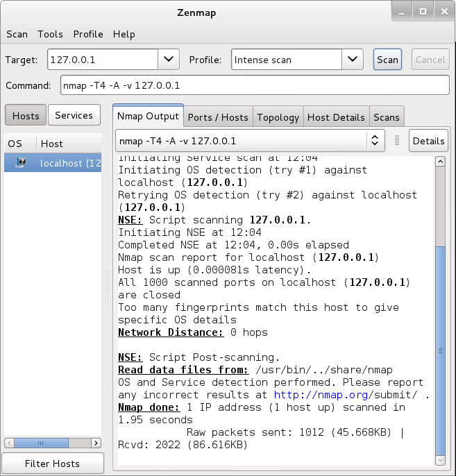The image size is (456, 476).
Task: Click the host list scroll right arrow
Action: [x=96, y=443]
